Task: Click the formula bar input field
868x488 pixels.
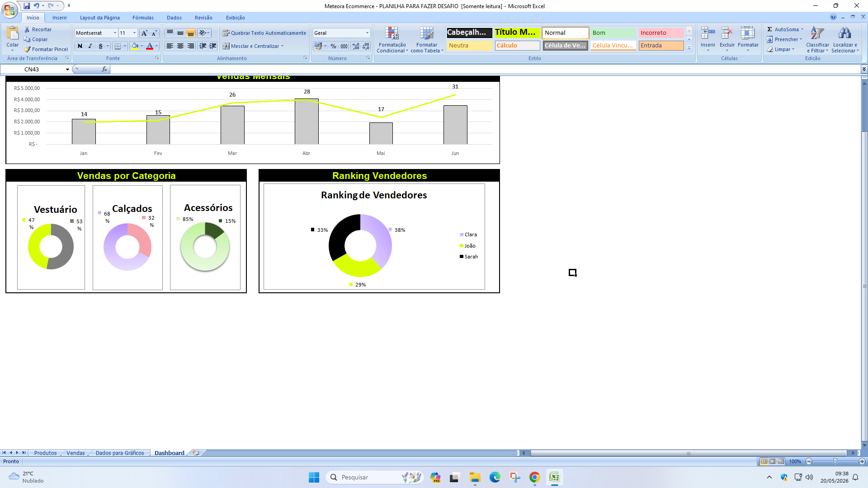Action: [486, 69]
